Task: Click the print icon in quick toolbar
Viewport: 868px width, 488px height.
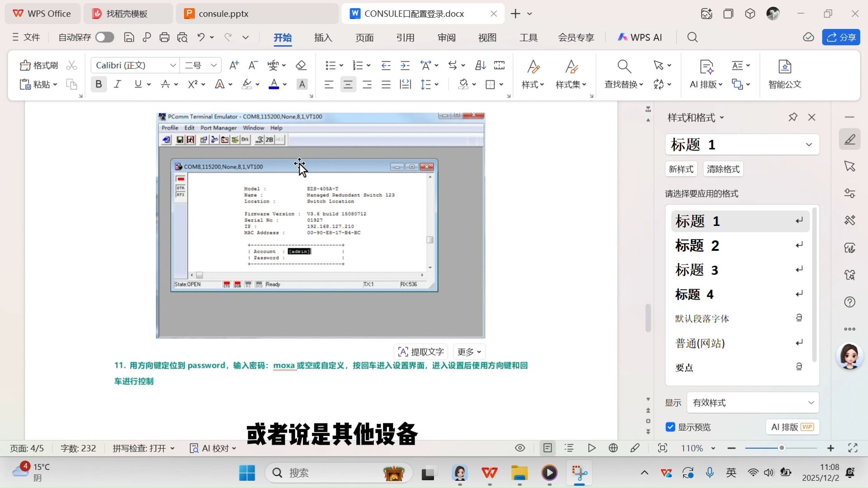Action: click(x=165, y=38)
